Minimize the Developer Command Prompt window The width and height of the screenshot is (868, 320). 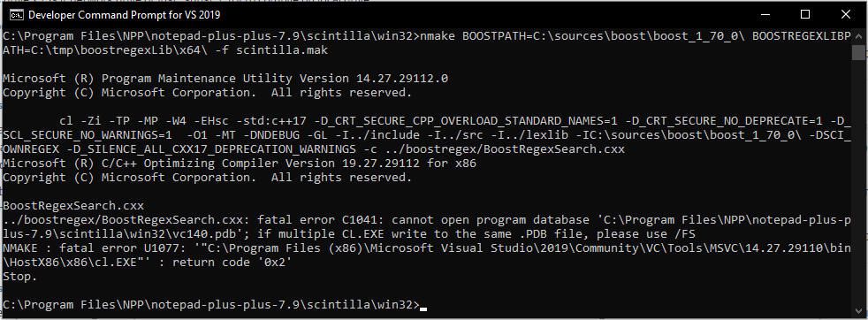pyautogui.click(x=765, y=14)
